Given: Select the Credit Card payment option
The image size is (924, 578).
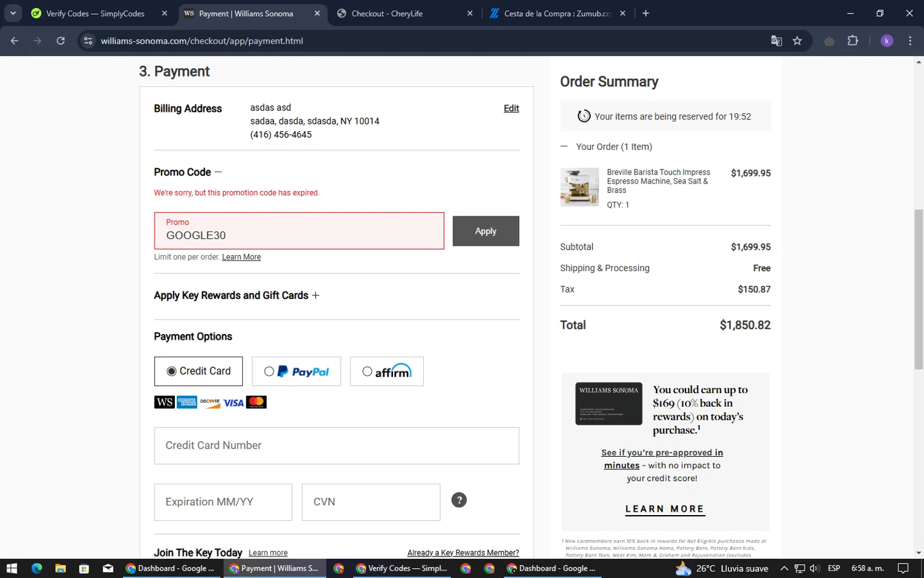Looking at the screenshot, I should click(198, 371).
